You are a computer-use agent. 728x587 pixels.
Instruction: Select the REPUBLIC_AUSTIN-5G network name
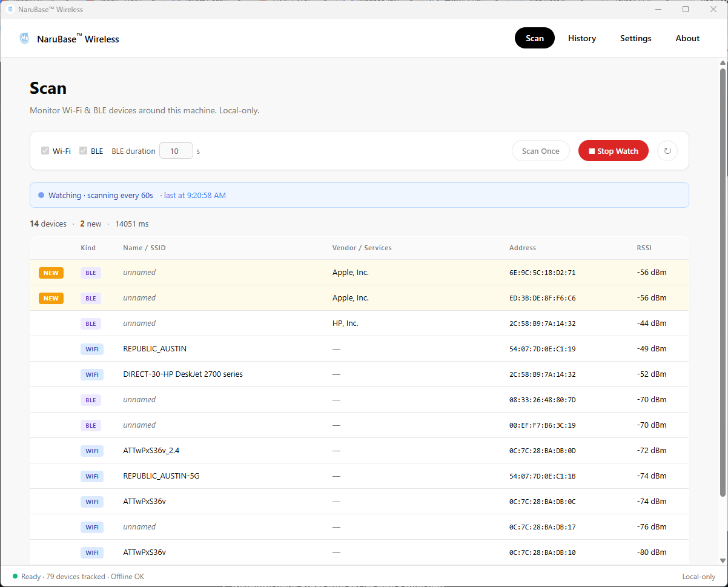coord(161,476)
